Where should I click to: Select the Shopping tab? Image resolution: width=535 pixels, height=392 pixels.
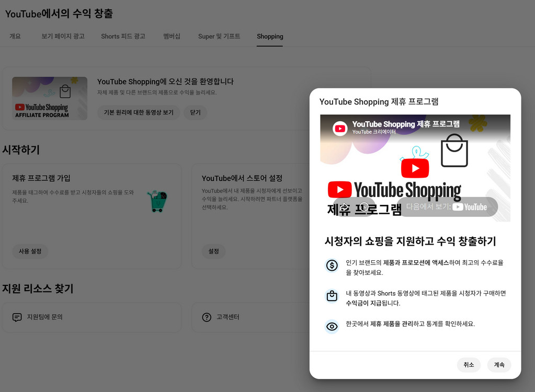(x=270, y=36)
